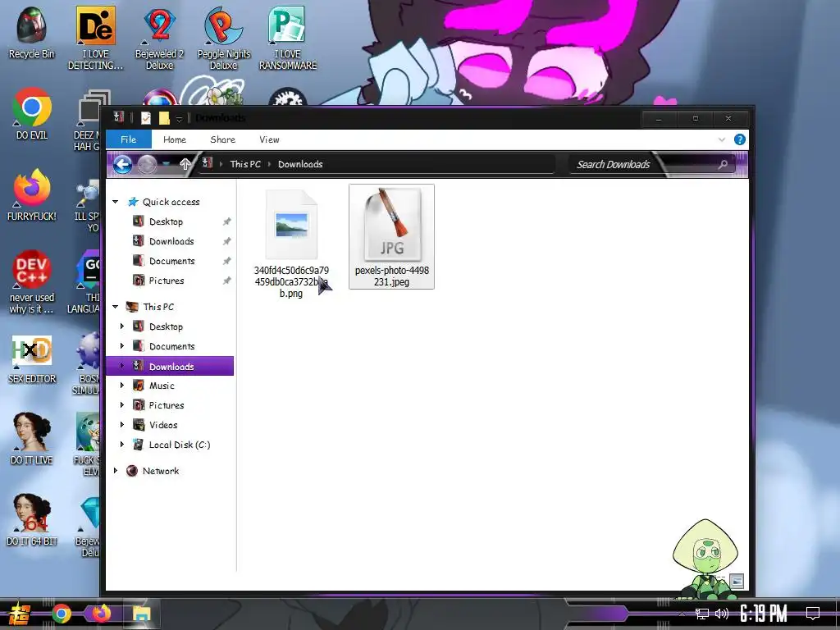Image resolution: width=840 pixels, height=630 pixels.
Task: Select the pexels-photo-4498231.jpeg file
Action: (391, 236)
